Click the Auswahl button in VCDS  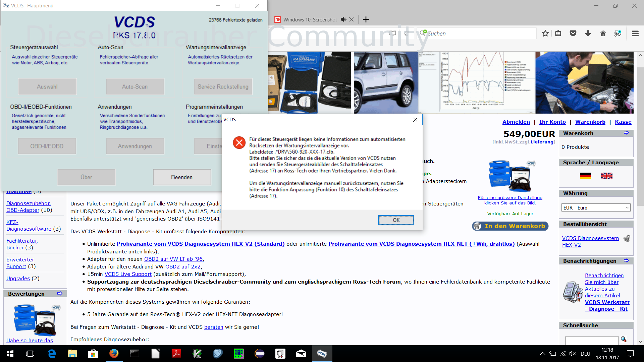point(47,86)
